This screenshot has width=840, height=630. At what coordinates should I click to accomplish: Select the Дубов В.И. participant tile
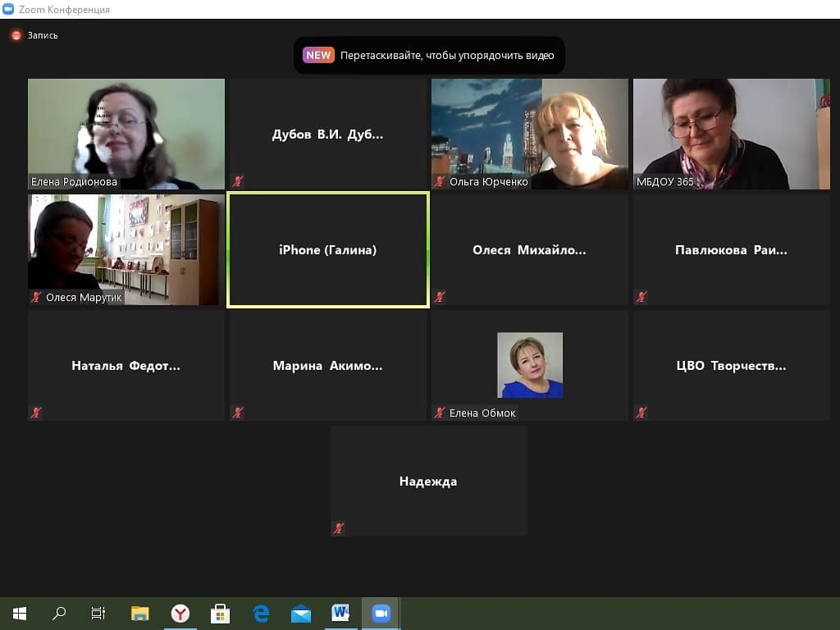click(328, 134)
